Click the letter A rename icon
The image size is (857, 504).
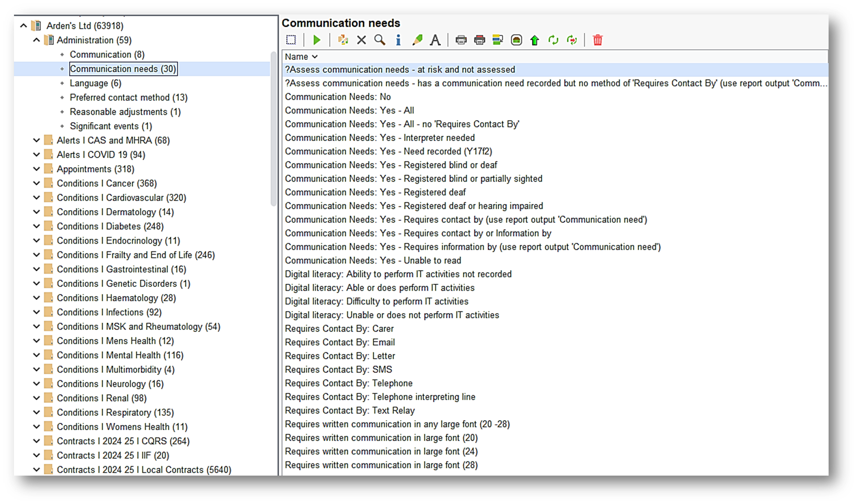pos(435,40)
